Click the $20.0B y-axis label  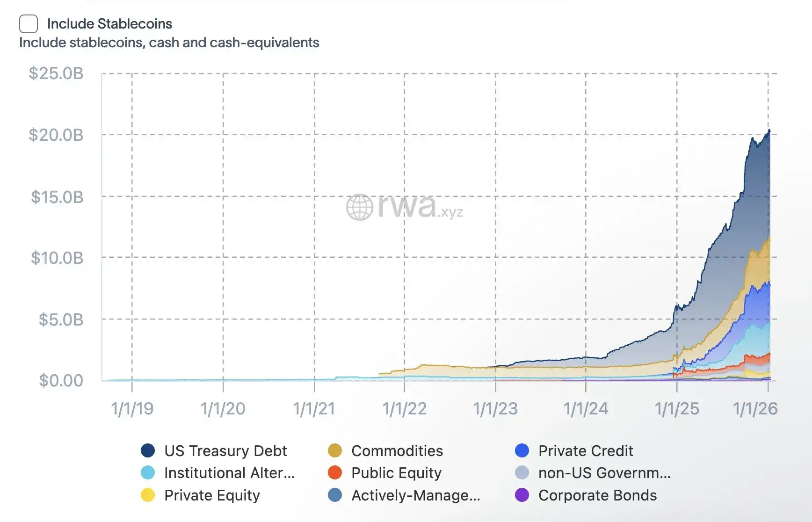pos(56,135)
